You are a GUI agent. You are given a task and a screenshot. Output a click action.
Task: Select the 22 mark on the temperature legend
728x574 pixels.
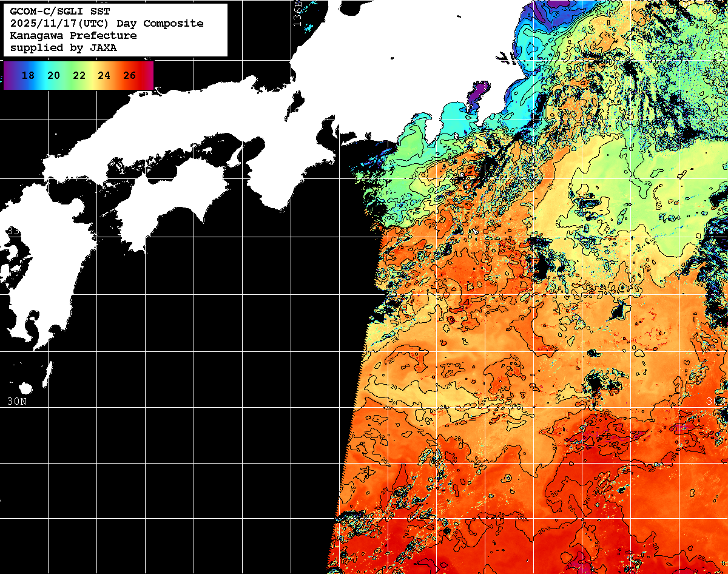coord(79,76)
